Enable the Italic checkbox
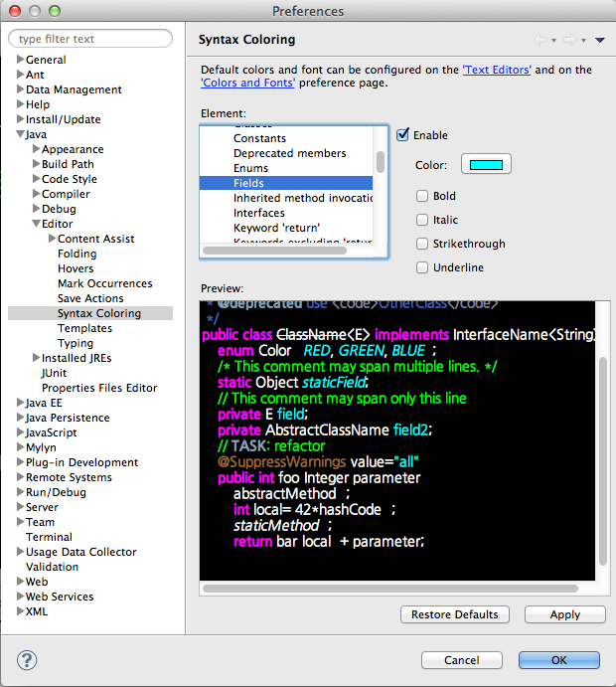 tap(422, 220)
